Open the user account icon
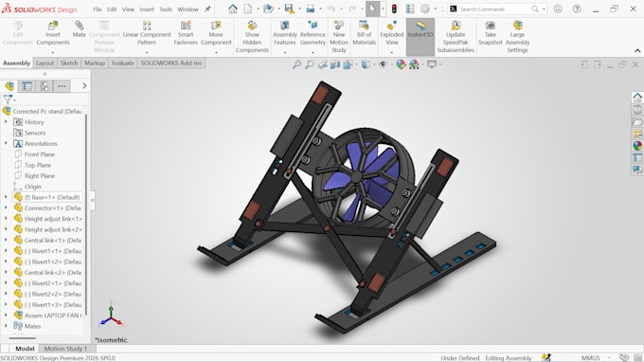 pos(558,9)
